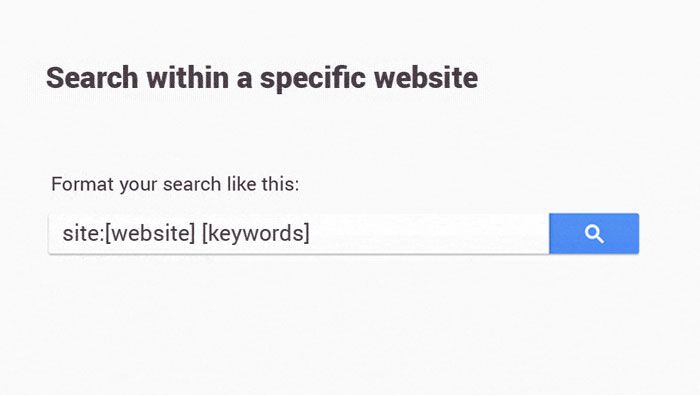Click the blue button right of the magnifier

pos(622,233)
